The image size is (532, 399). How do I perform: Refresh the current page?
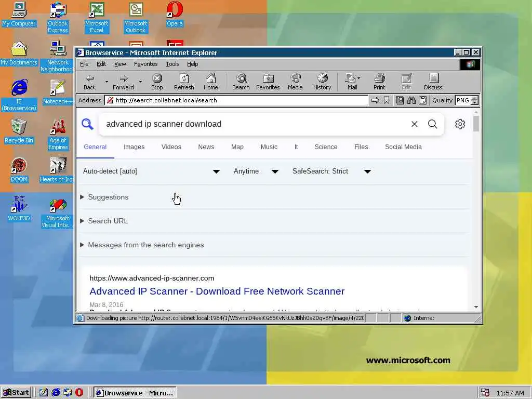coord(184,82)
